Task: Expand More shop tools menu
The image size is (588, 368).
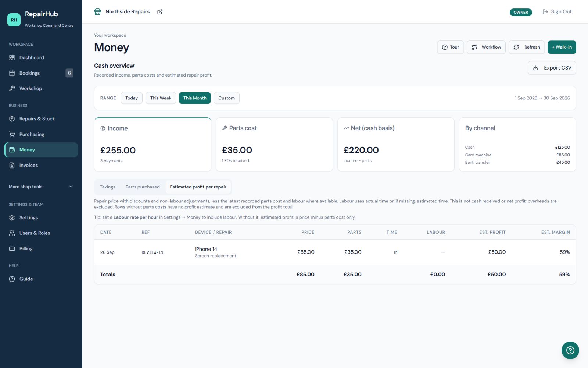Action: 41,187
